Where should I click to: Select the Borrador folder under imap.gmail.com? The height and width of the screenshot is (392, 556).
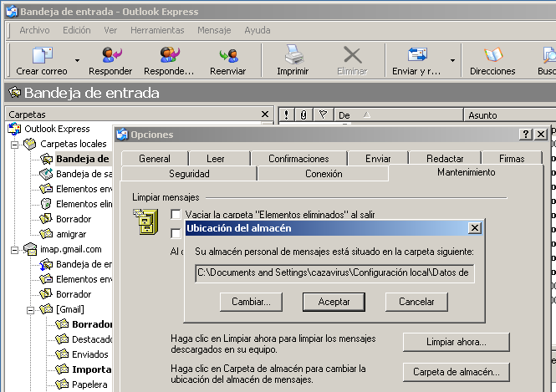tap(74, 294)
